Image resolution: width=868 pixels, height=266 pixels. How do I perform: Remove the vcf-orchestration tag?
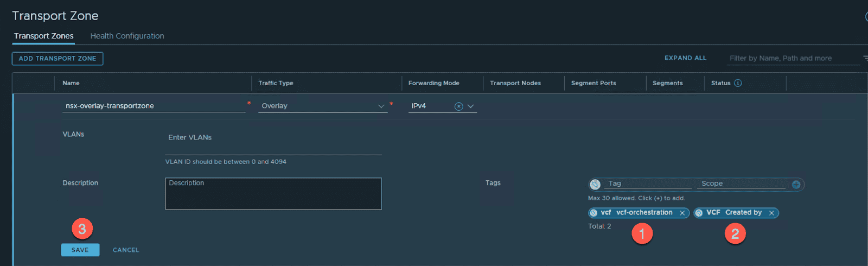coord(682,213)
